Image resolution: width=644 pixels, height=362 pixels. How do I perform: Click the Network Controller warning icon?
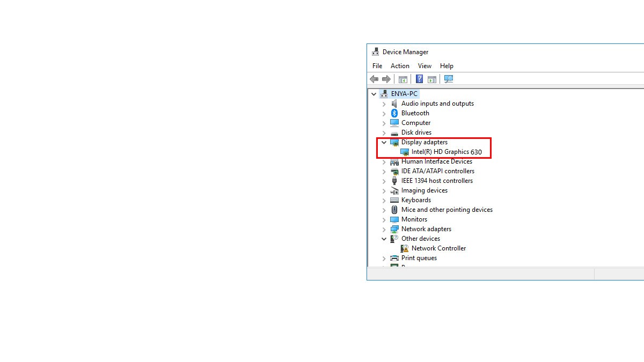coord(405,248)
